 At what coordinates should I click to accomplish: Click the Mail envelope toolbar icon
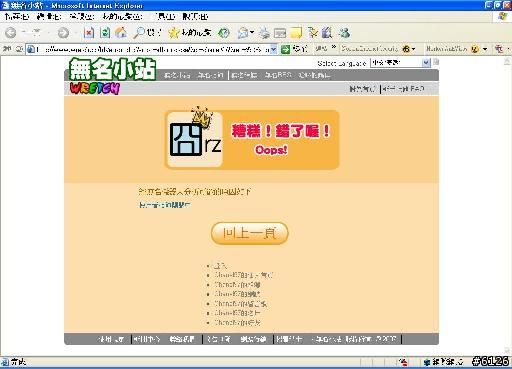coord(243,33)
